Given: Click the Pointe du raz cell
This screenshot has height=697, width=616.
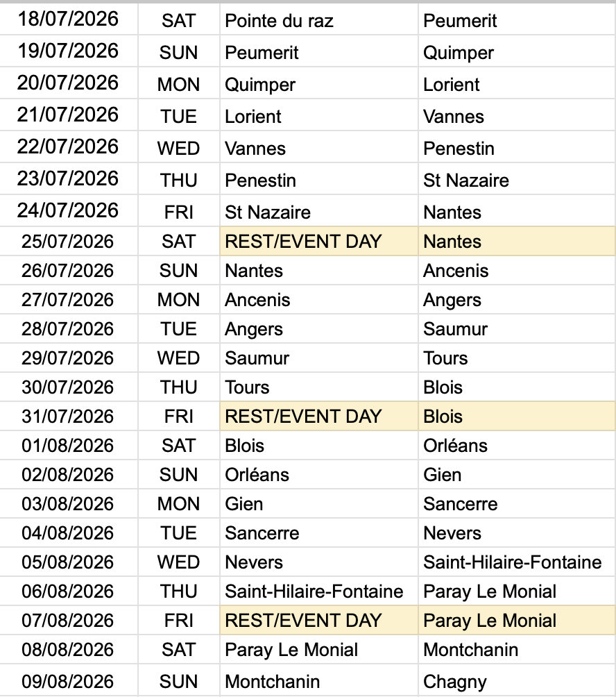Looking at the screenshot, I should click(x=319, y=19).
